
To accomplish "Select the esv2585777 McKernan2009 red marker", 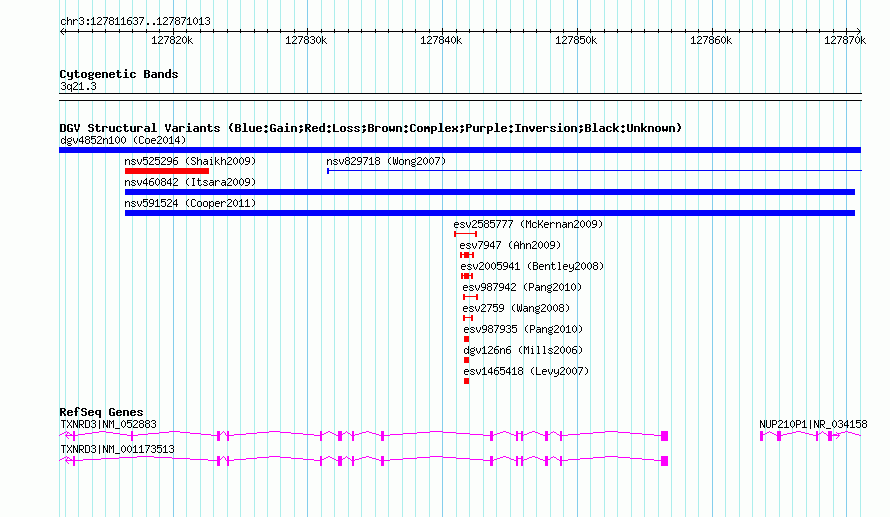I will coord(465,234).
